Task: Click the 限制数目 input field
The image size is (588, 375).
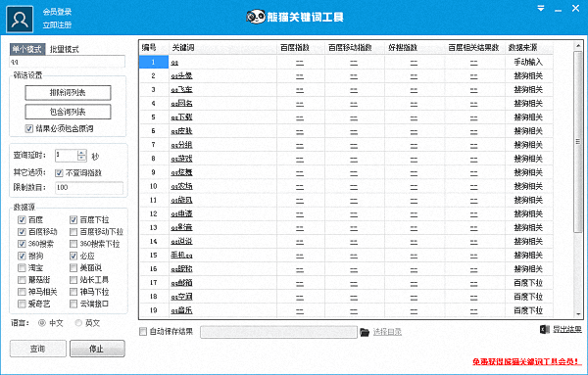Action: point(89,188)
